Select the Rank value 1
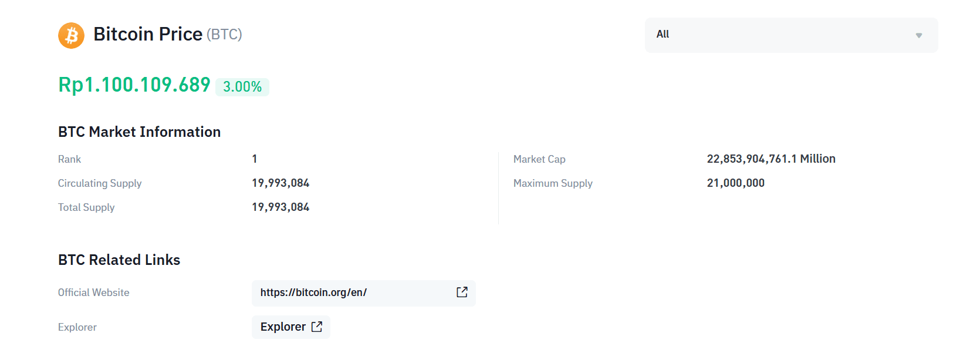This screenshot has width=980, height=363. (255, 159)
